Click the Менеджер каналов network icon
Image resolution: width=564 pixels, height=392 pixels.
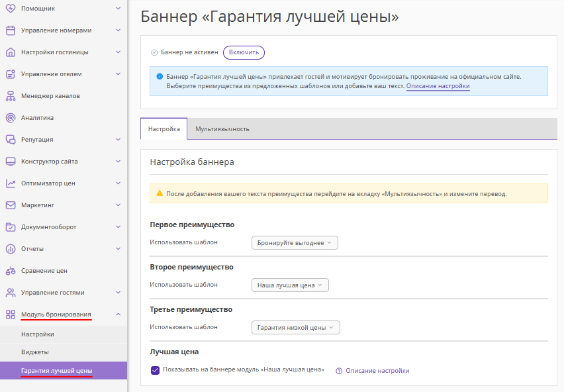pyautogui.click(x=11, y=96)
